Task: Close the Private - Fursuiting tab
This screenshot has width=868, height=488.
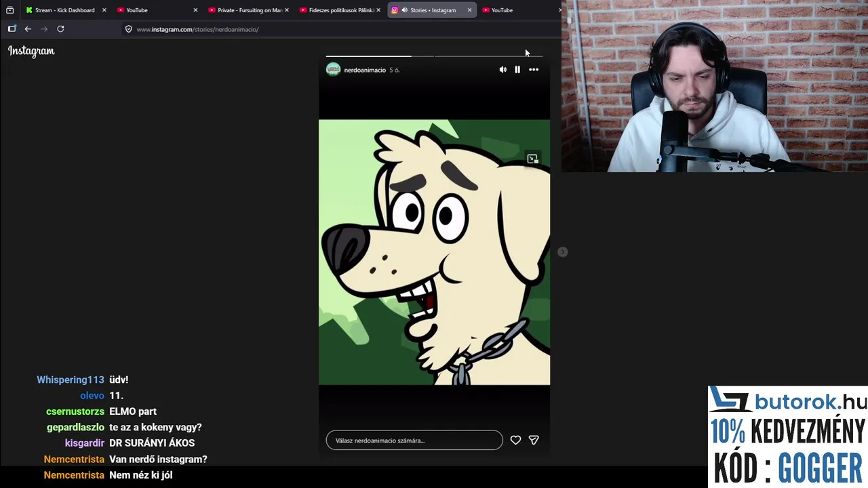Action: 287,10
